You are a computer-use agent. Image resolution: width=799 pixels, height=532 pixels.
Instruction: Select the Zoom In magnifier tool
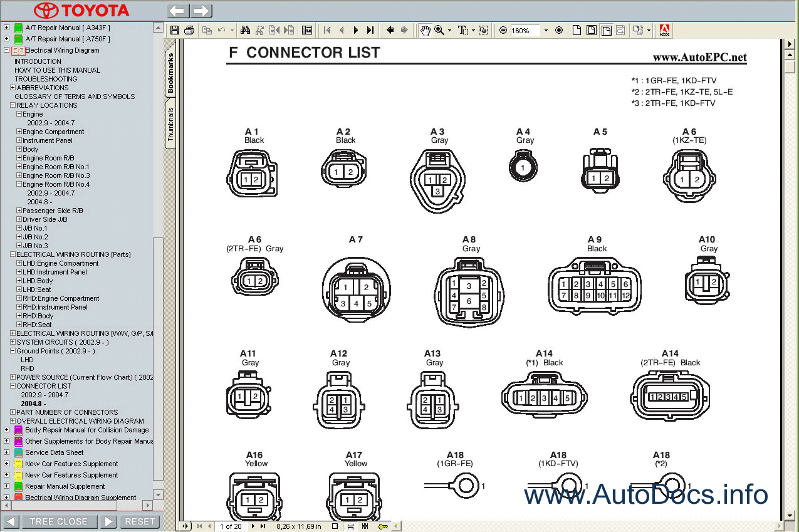coord(439,30)
